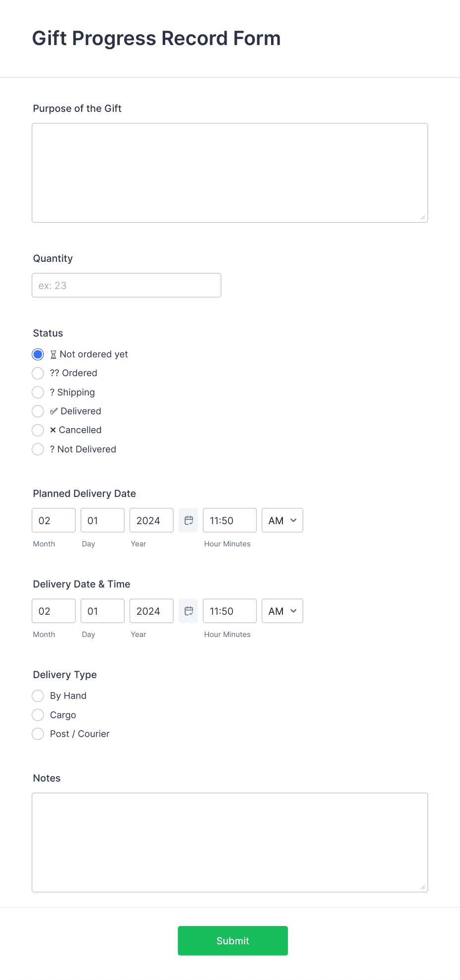Open the calendar picker for Planned Delivery Date
The height and width of the screenshot is (980, 460).
pyautogui.click(x=188, y=520)
